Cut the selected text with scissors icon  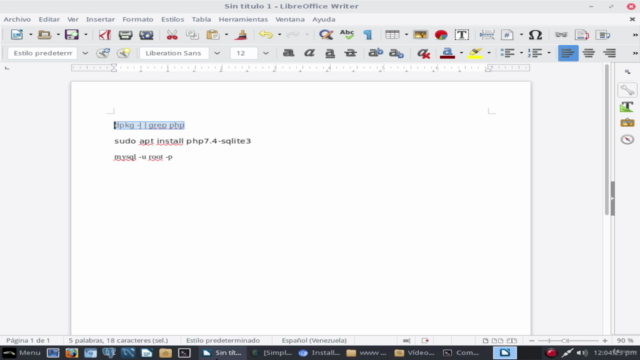coord(172,35)
